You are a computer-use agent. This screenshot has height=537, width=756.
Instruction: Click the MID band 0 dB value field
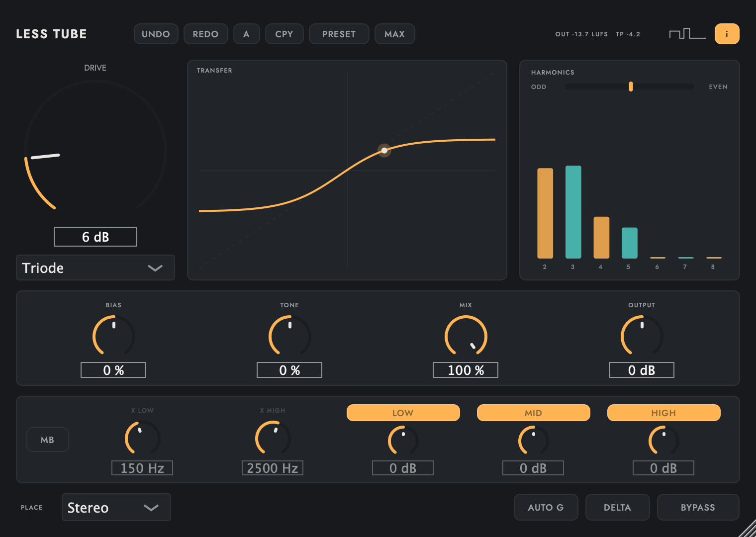(533, 468)
